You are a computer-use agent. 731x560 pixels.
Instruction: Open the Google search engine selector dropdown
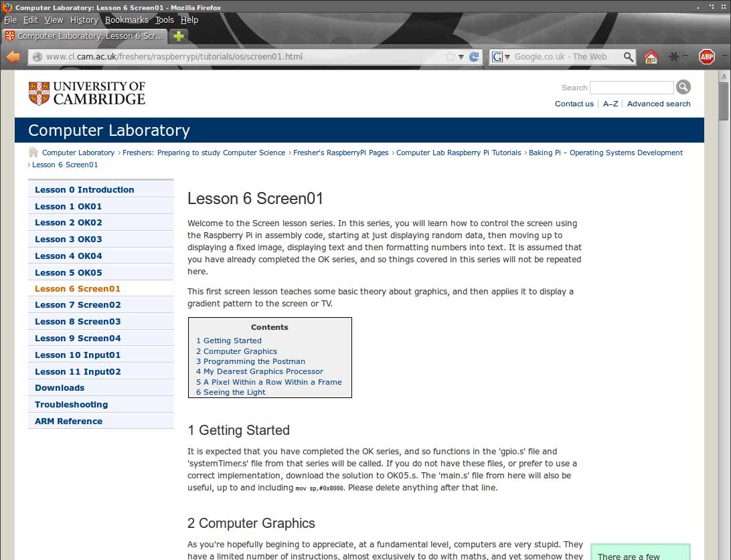click(x=507, y=57)
